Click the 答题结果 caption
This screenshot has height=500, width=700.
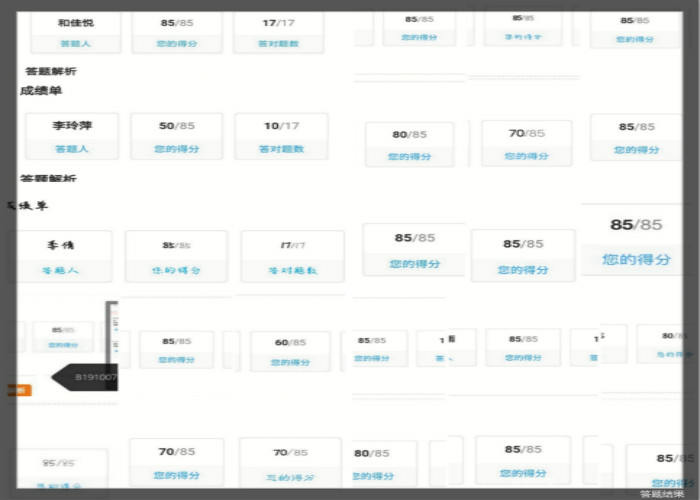[662, 494]
